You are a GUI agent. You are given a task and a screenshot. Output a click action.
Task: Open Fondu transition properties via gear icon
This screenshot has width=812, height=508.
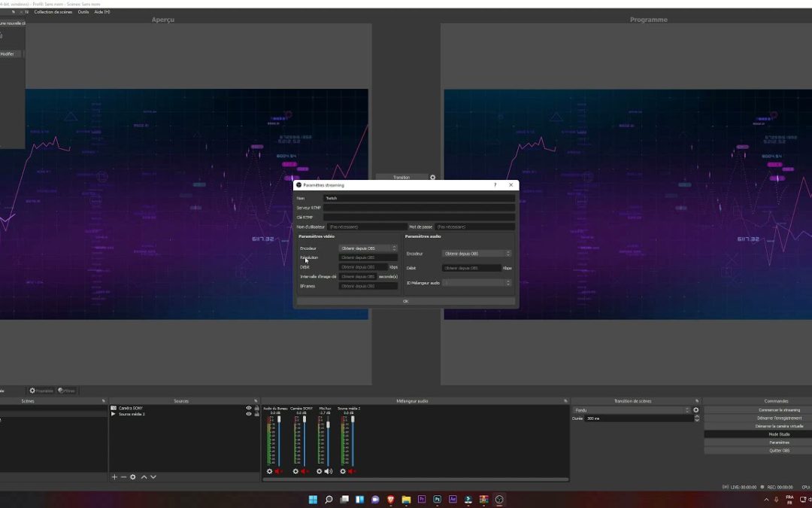(x=695, y=410)
